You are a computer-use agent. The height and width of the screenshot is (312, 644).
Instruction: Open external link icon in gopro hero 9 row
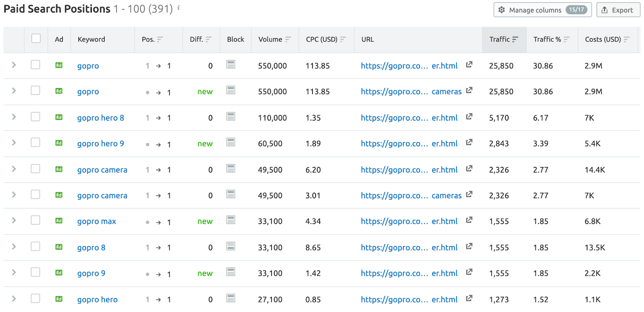[x=469, y=142]
